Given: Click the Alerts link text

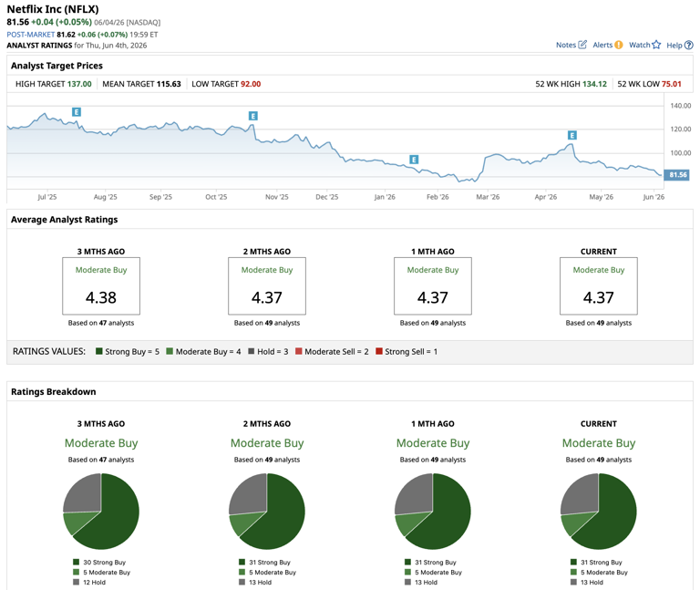Looking at the screenshot, I should coord(602,45).
